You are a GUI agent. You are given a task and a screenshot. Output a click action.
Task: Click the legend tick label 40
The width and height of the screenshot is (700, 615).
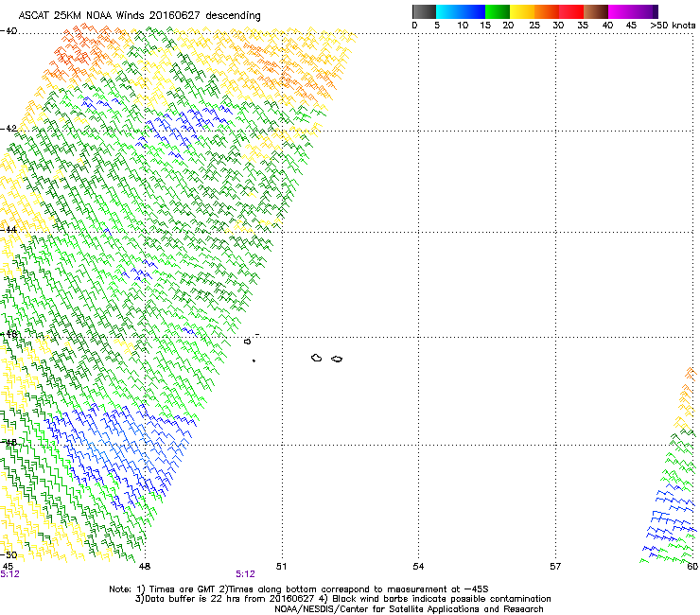[607, 26]
